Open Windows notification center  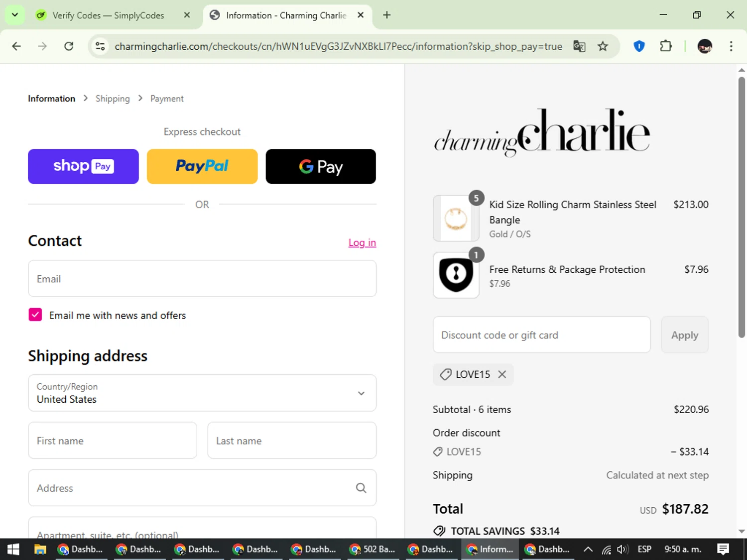point(723,549)
